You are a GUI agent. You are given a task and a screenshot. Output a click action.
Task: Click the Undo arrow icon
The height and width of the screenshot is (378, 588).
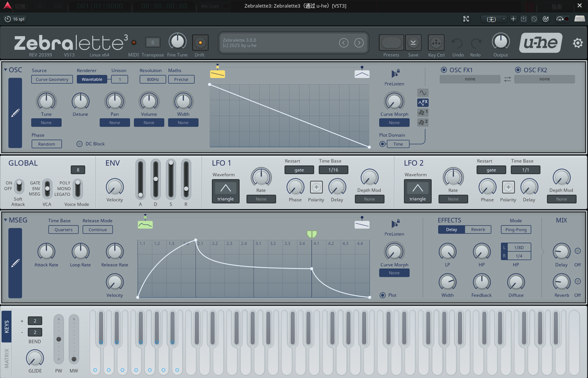tap(457, 43)
